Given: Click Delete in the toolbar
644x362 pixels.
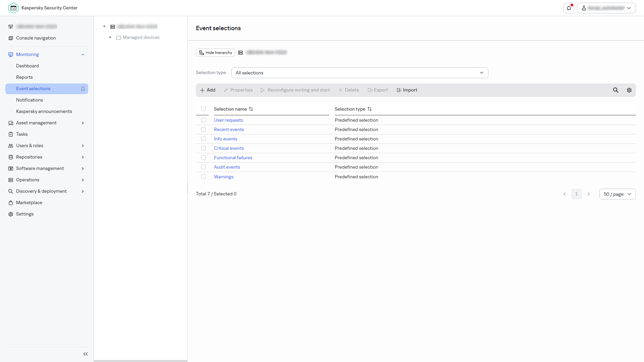Looking at the screenshot, I should [x=348, y=90].
